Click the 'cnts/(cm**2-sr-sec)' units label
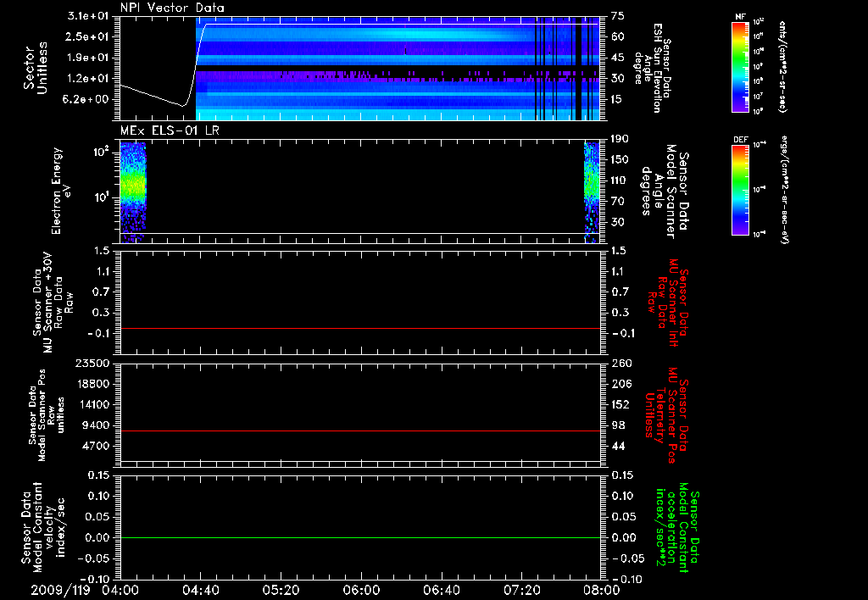The height and width of the screenshot is (600, 868). (x=782, y=66)
